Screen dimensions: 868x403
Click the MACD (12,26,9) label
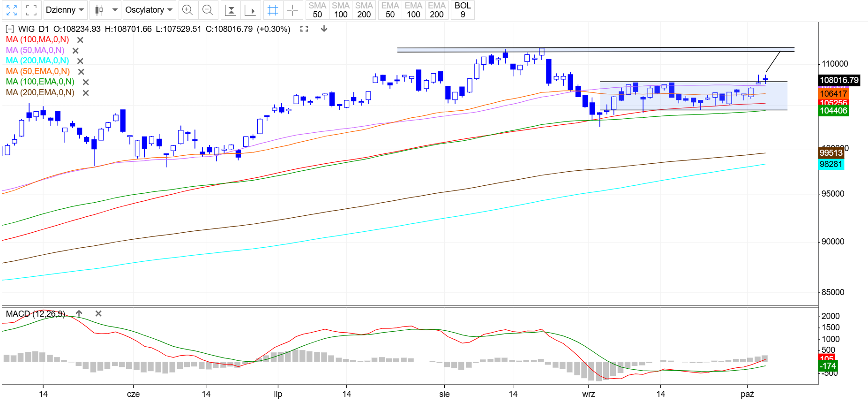(x=36, y=314)
